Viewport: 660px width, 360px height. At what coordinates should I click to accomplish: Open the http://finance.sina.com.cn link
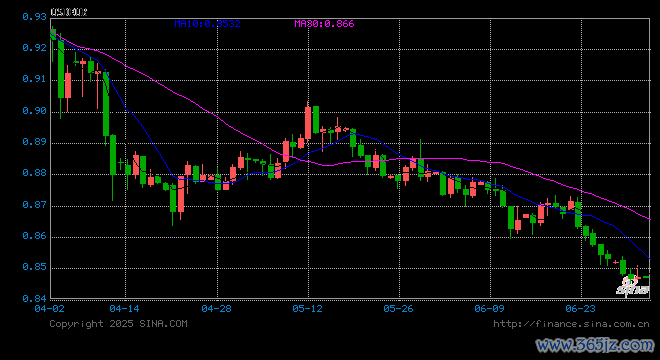tap(571, 324)
